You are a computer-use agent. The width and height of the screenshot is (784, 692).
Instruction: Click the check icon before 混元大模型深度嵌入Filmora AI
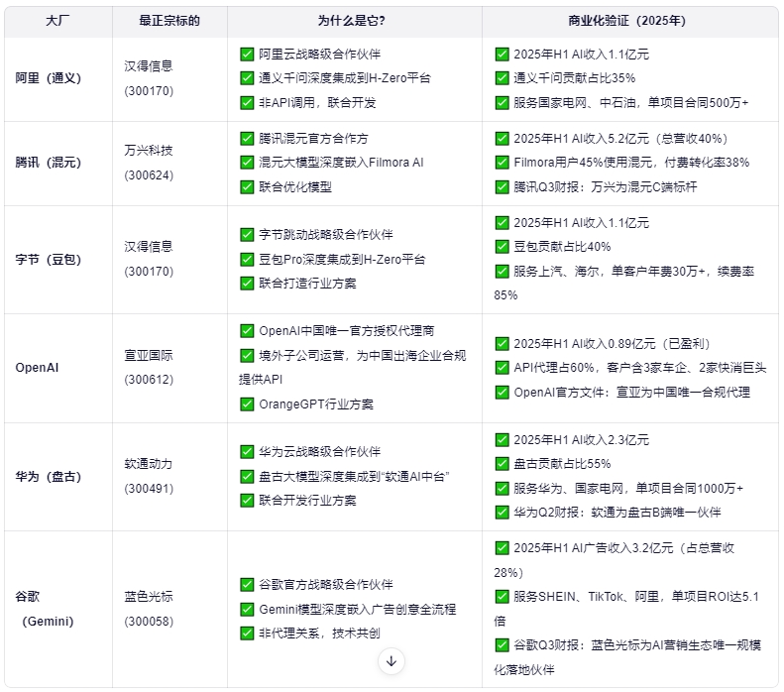(x=247, y=162)
